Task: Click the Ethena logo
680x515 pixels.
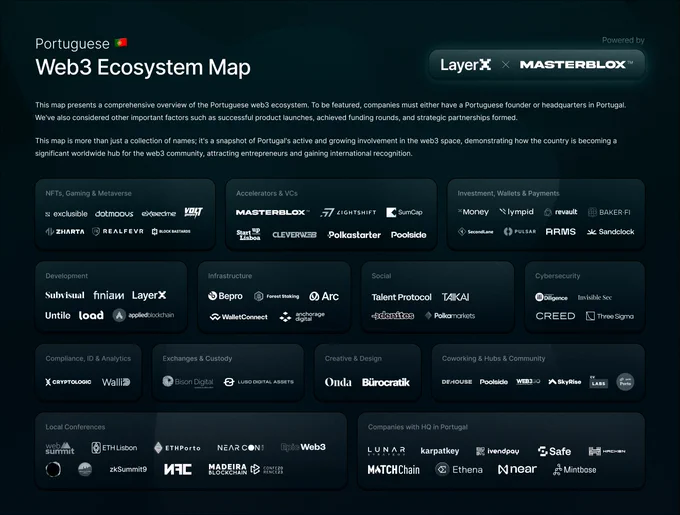Action: [459, 469]
